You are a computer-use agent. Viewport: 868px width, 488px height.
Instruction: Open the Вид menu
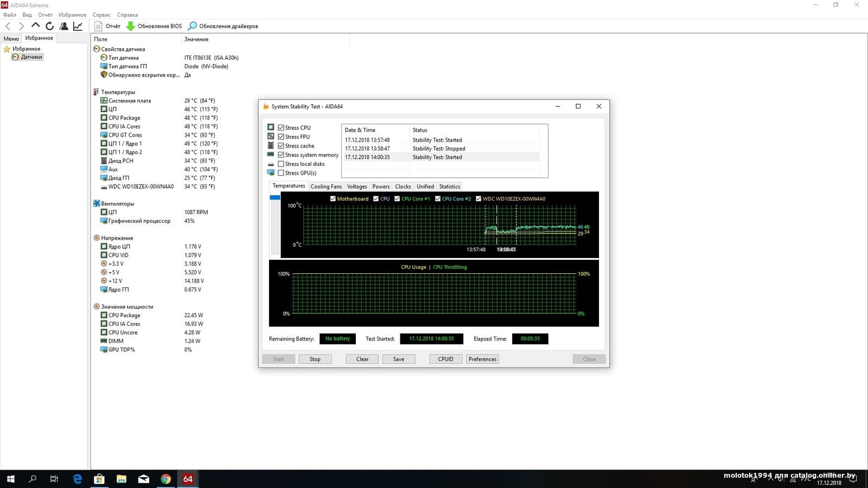(27, 15)
